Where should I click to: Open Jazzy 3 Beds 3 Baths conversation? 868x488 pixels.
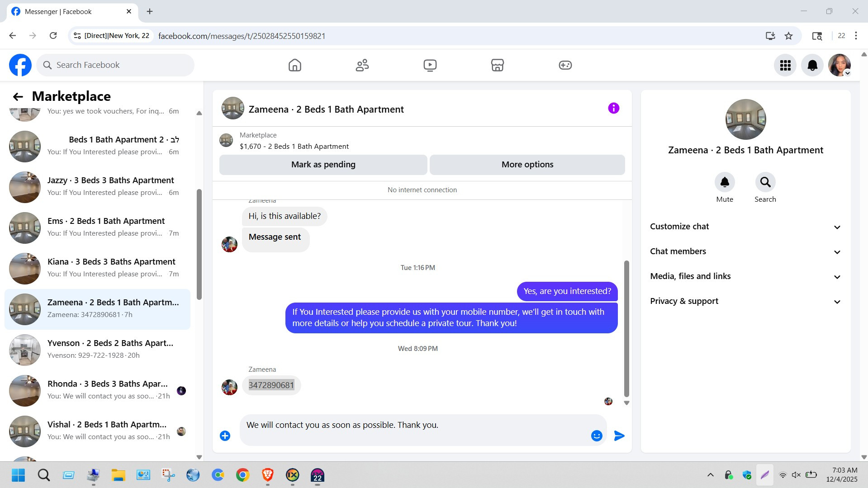pos(97,187)
